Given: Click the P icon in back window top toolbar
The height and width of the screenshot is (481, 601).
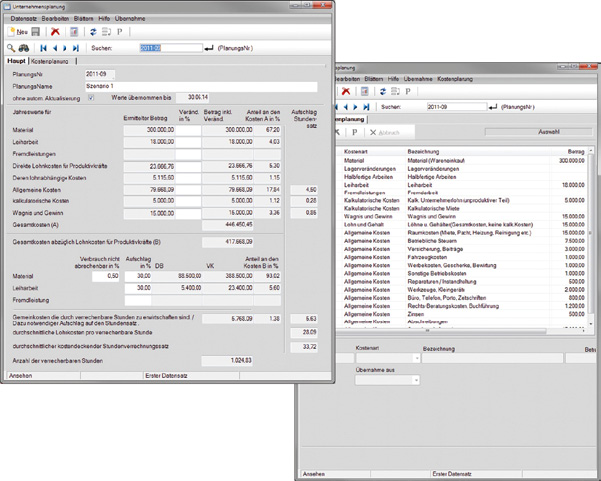Looking at the screenshot, I should [408, 91].
